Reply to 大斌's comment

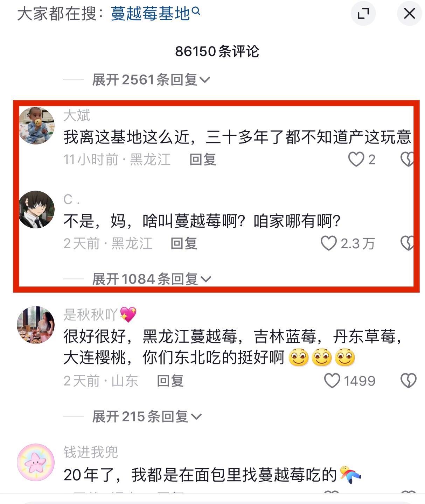pos(203,159)
